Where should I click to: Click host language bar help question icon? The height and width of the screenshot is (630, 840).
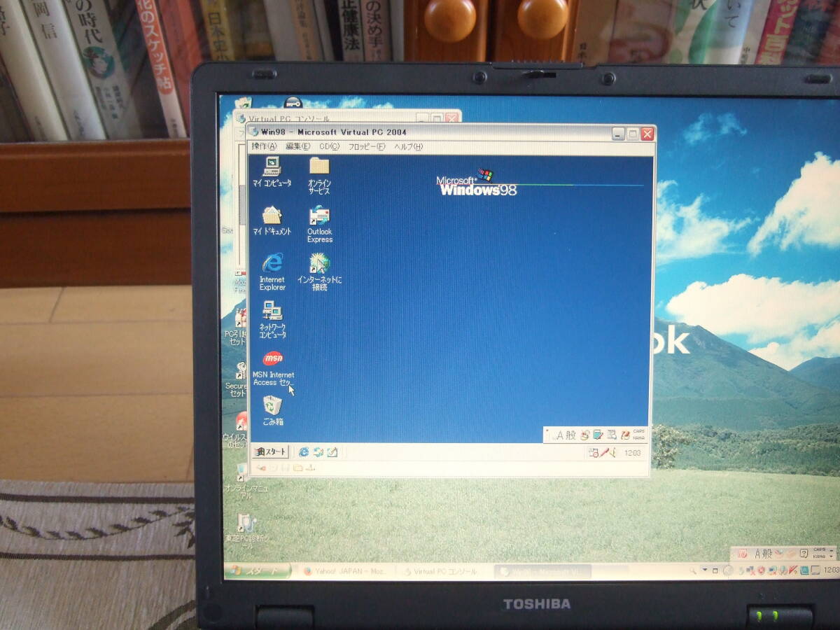coord(804,553)
